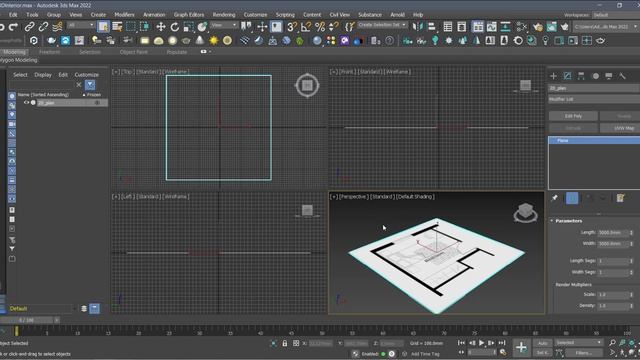The width and height of the screenshot is (640, 360).
Task: Toggle the Set Key mode button
Action: [x=542, y=353]
